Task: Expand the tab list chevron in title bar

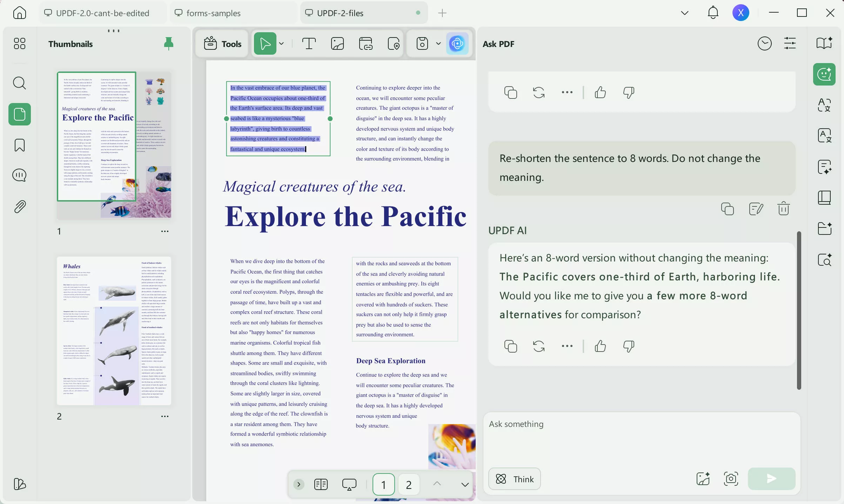Action: click(x=684, y=13)
